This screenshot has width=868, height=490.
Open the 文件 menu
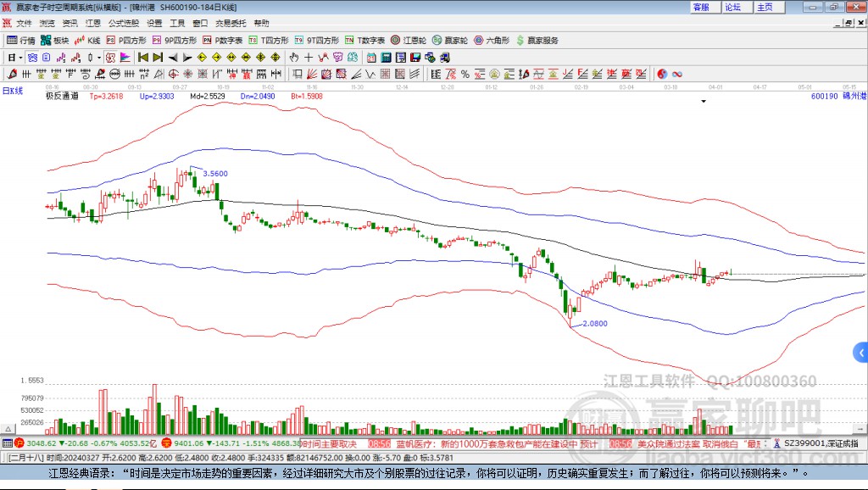coord(24,23)
